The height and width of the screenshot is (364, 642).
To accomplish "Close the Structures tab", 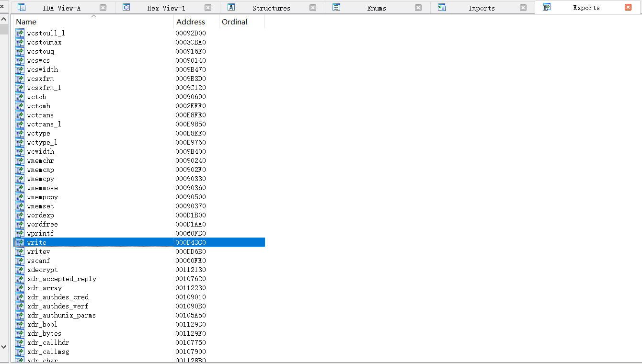I will click(x=313, y=8).
